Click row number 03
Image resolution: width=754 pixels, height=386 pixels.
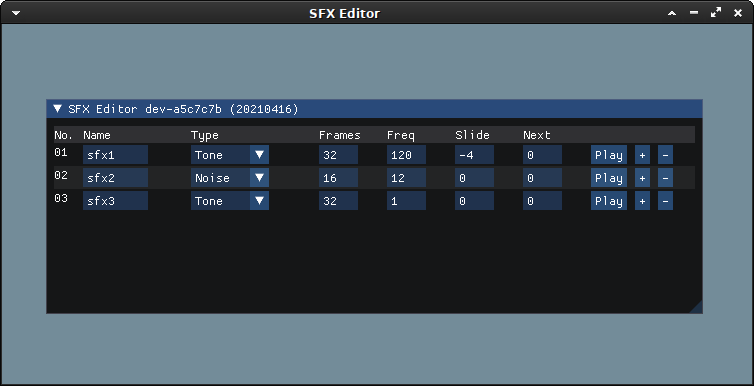[x=61, y=199]
